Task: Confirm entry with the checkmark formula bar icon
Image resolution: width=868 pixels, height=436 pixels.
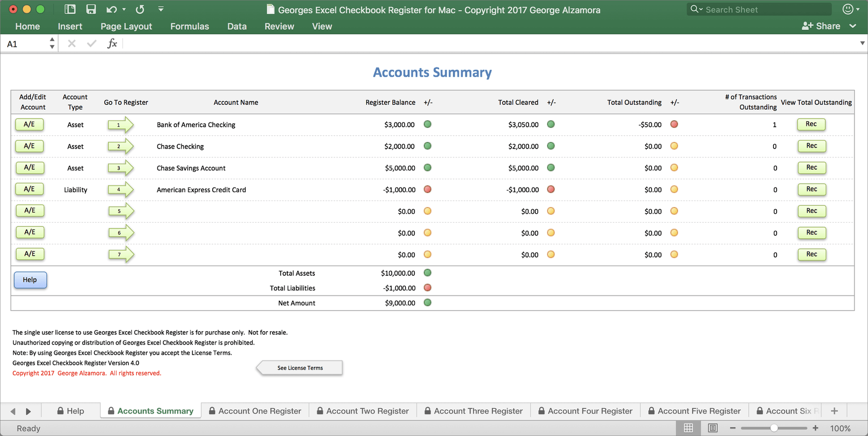Action: [x=91, y=43]
